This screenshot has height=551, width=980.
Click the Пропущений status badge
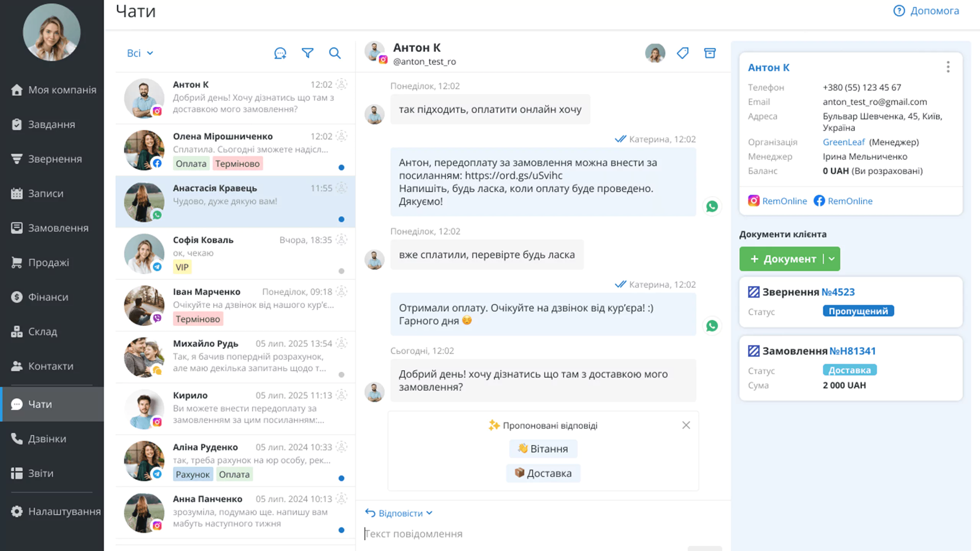coord(858,311)
